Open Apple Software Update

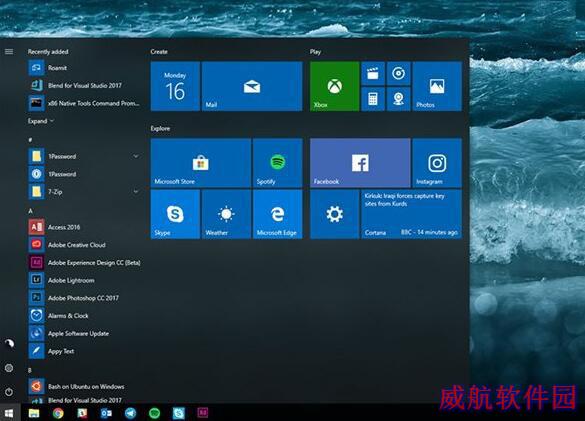(84, 333)
